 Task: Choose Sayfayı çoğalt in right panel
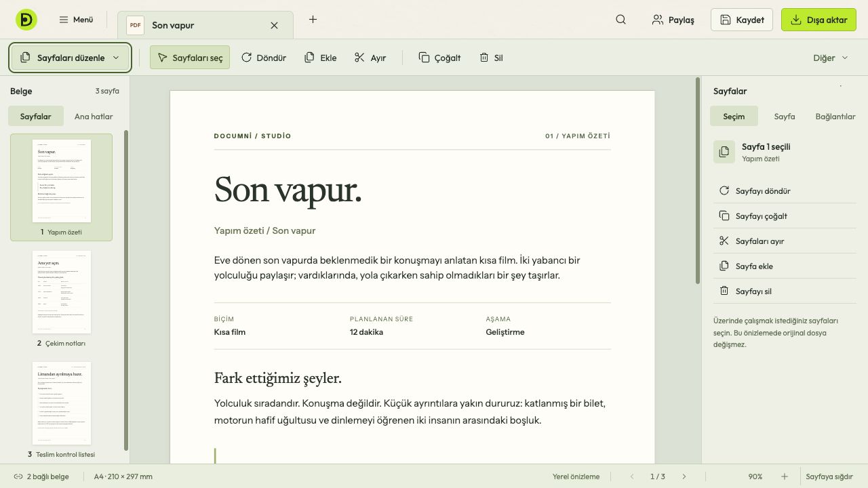point(785,216)
